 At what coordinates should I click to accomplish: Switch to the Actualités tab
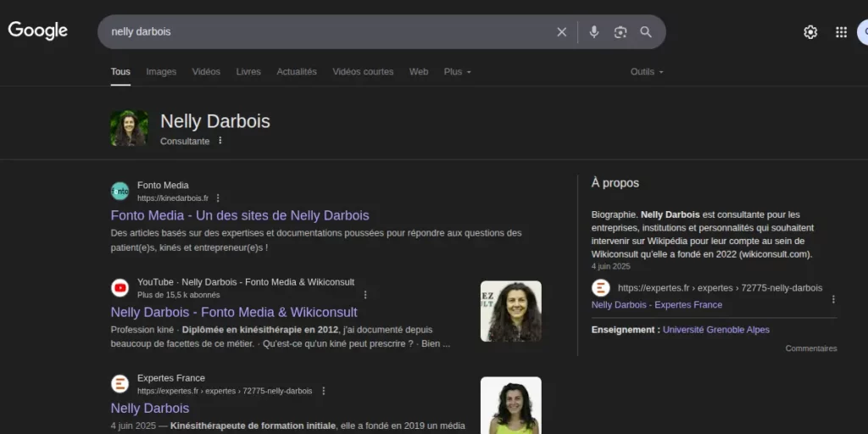pyautogui.click(x=297, y=72)
